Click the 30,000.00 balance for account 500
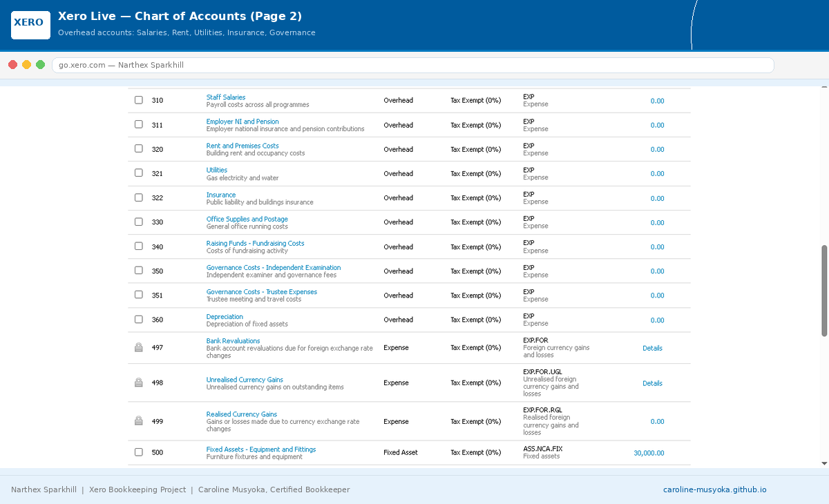The height and width of the screenshot is (504, 829). 649,453
